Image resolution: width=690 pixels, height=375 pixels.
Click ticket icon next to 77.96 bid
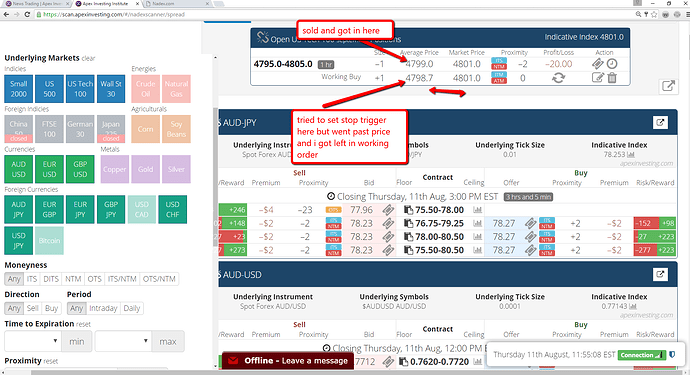pos(388,210)
